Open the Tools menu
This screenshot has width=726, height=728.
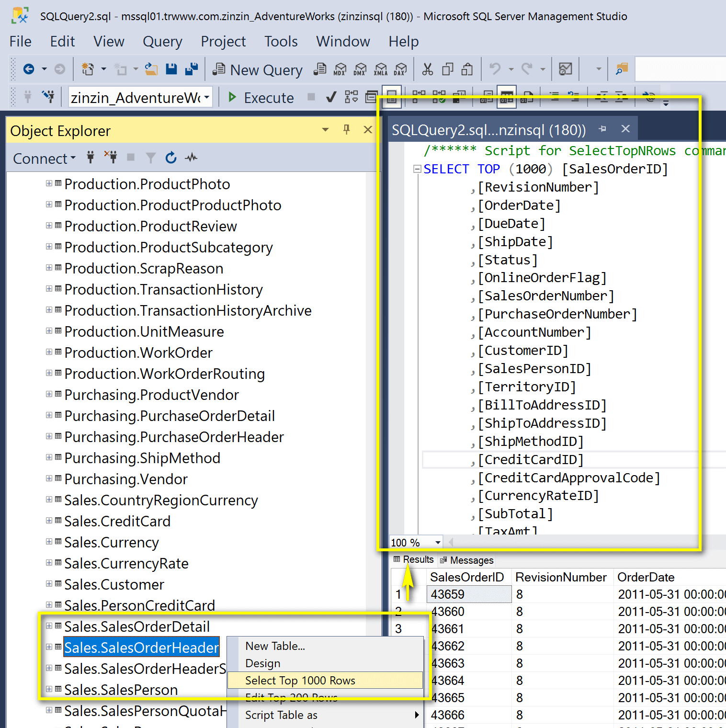281,42
